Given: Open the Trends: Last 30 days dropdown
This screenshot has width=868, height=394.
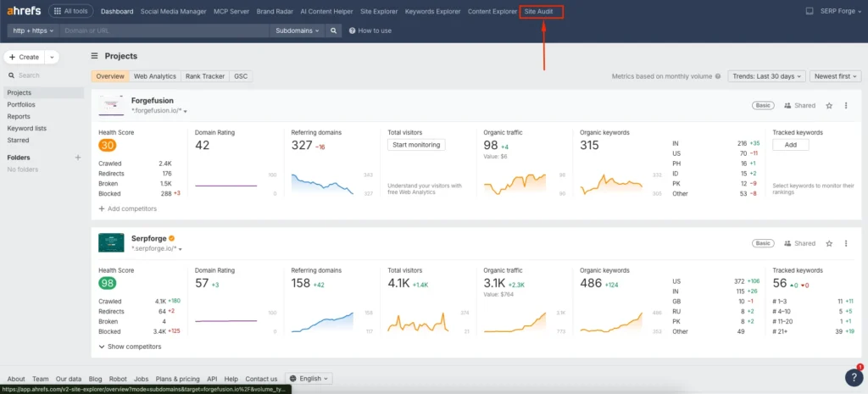Looking at the screenshot, I should click(766, 76).
